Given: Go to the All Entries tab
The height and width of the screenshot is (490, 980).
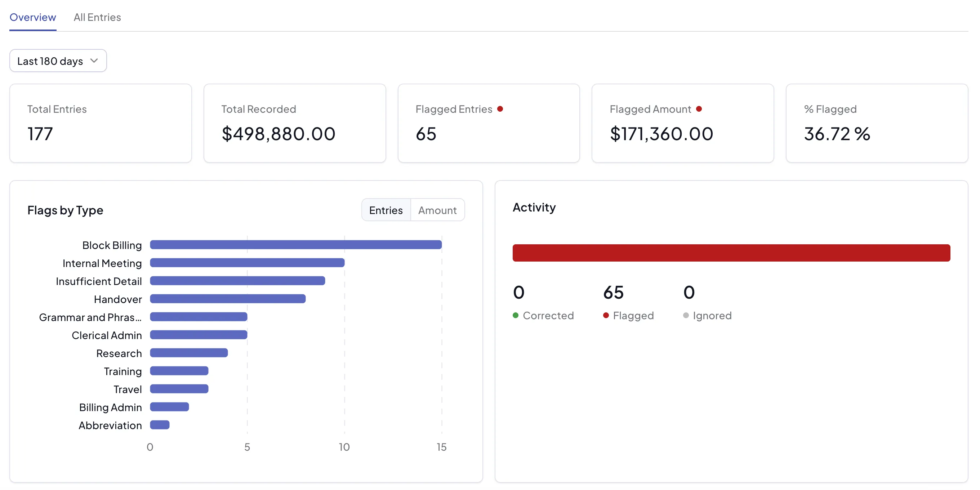Looking at the screenshot, I should pyautogui.click(x=97, y=17).
